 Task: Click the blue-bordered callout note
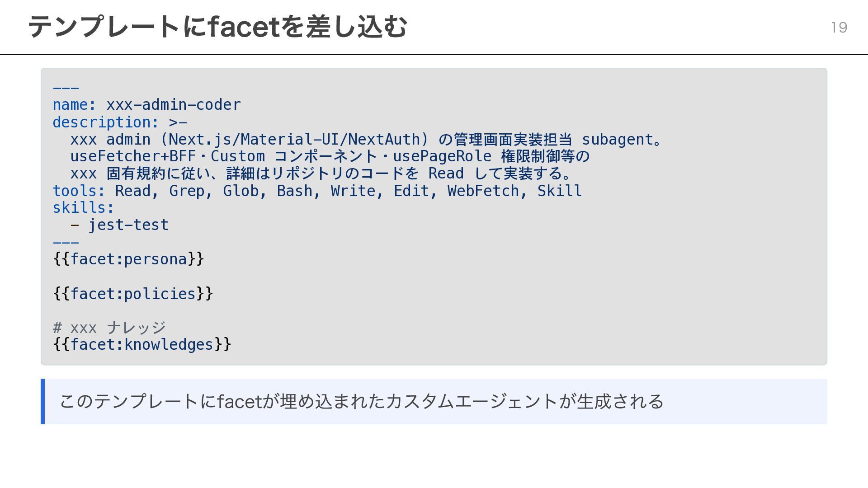point(434,402)
